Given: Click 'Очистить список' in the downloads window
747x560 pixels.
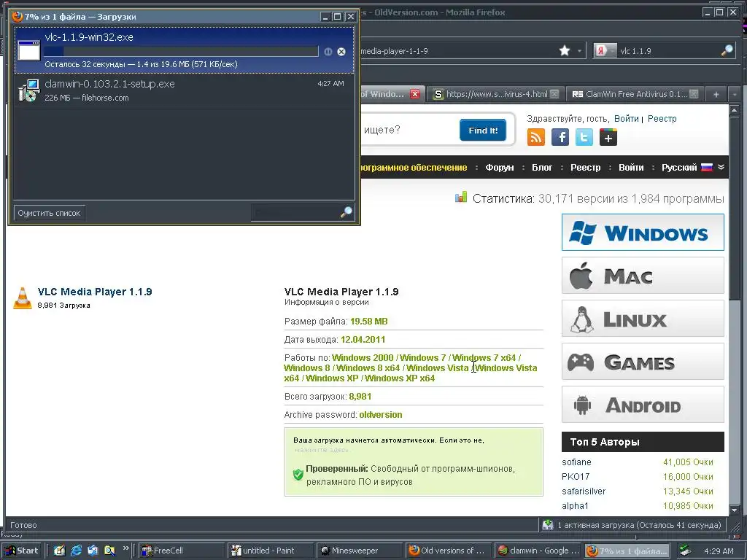Looking at the screenshot, I should (x=49, y=213).
